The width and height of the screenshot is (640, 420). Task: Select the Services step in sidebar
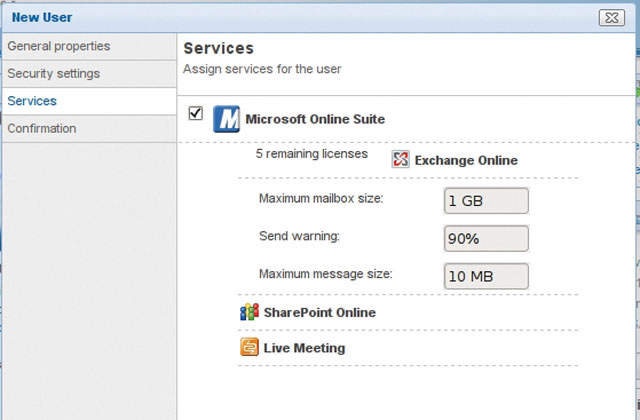(89, 101)
